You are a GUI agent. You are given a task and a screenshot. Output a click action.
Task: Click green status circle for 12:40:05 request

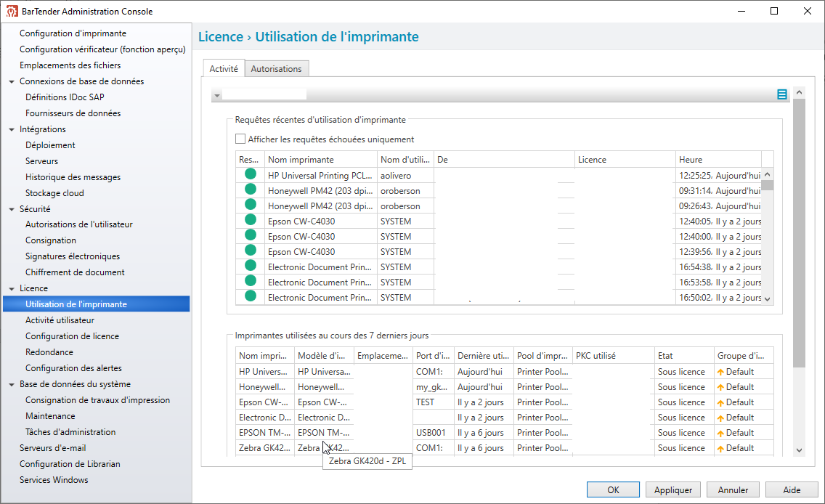tap(251, 220)
